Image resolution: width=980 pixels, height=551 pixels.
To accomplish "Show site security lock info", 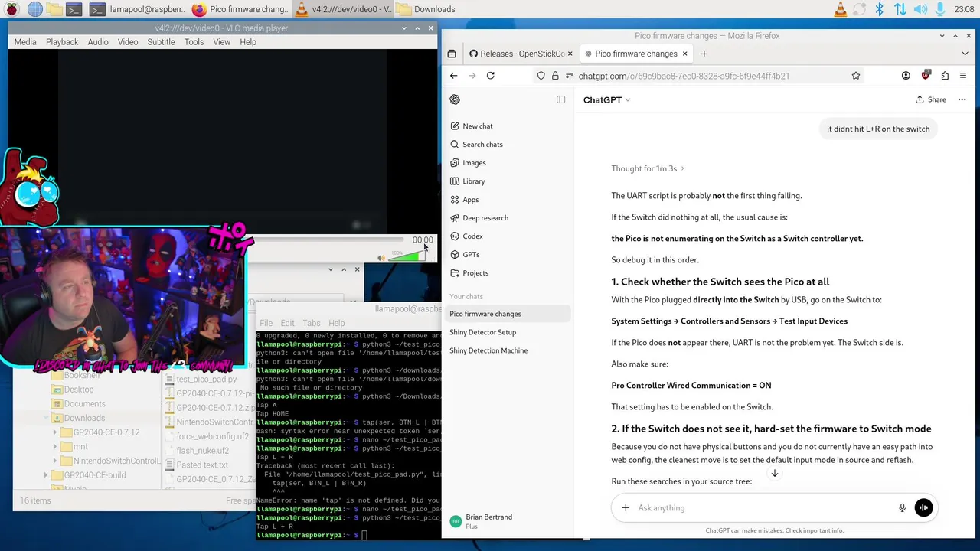I will (555, 76).
